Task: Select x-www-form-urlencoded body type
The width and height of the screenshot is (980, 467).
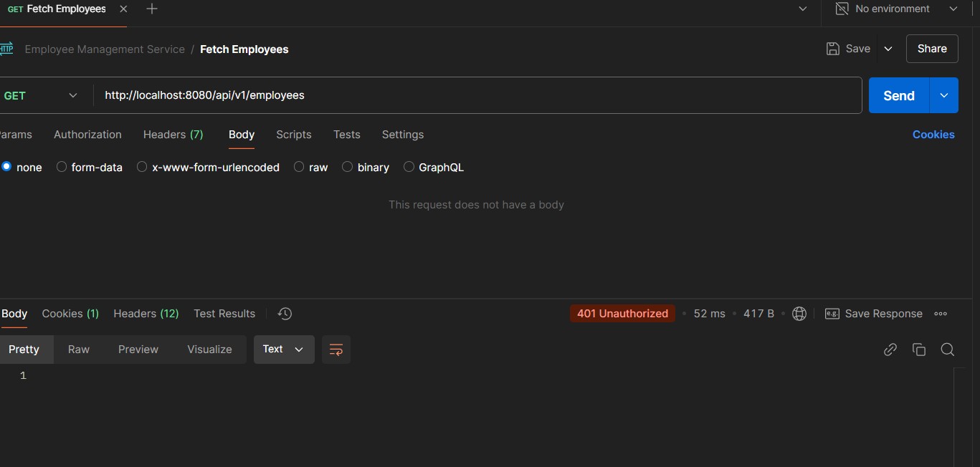Action: [x=142, y=166]
